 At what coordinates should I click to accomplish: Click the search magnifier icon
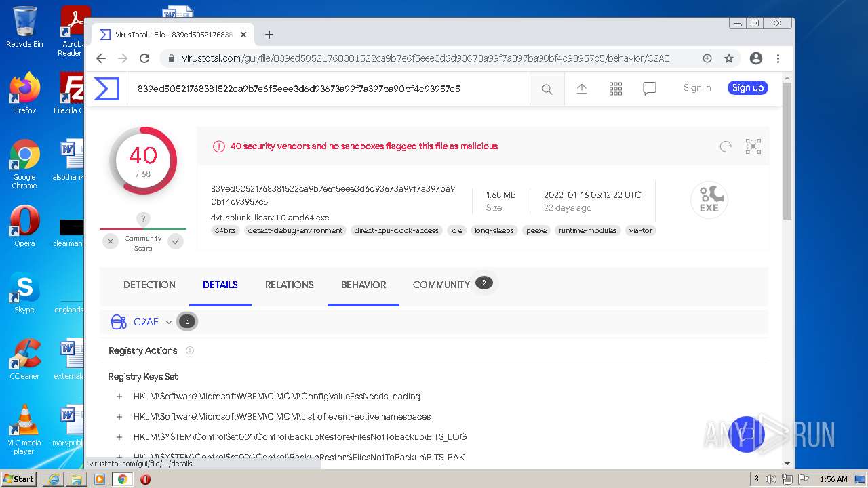(x=547, y=89)
